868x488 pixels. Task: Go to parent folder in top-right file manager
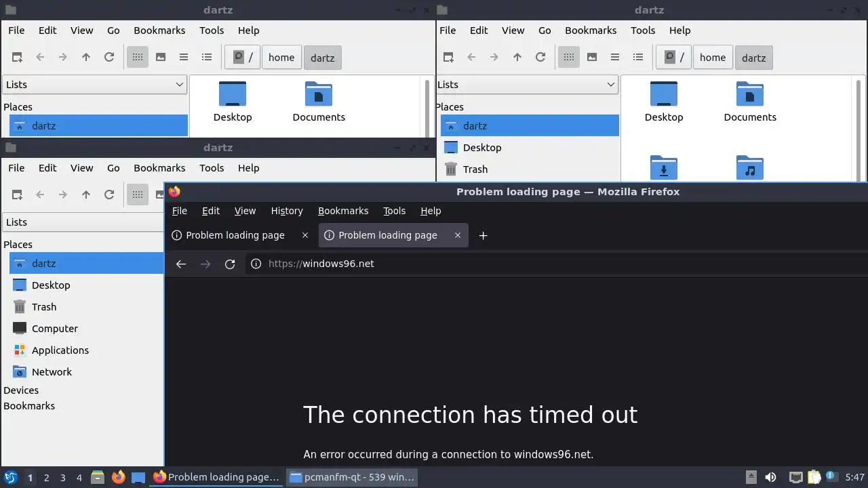(517, 58)
